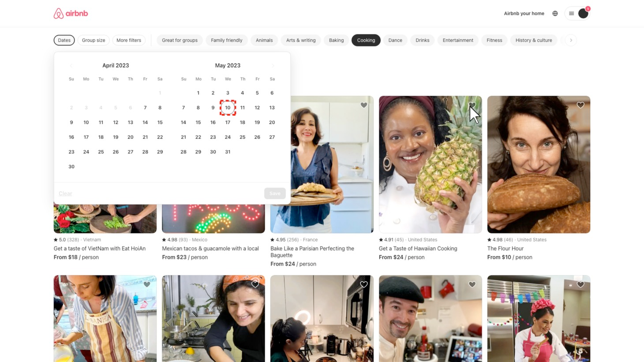Click the Airbnb logo
644x362 pixels.
click(x=71, y=14)
